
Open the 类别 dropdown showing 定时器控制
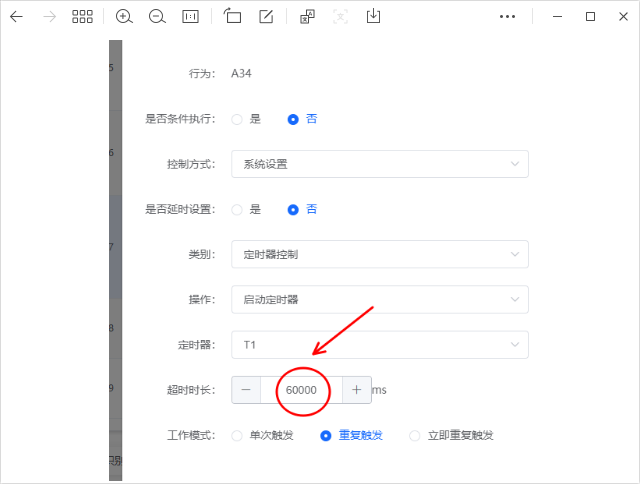(x=380, y=254)
